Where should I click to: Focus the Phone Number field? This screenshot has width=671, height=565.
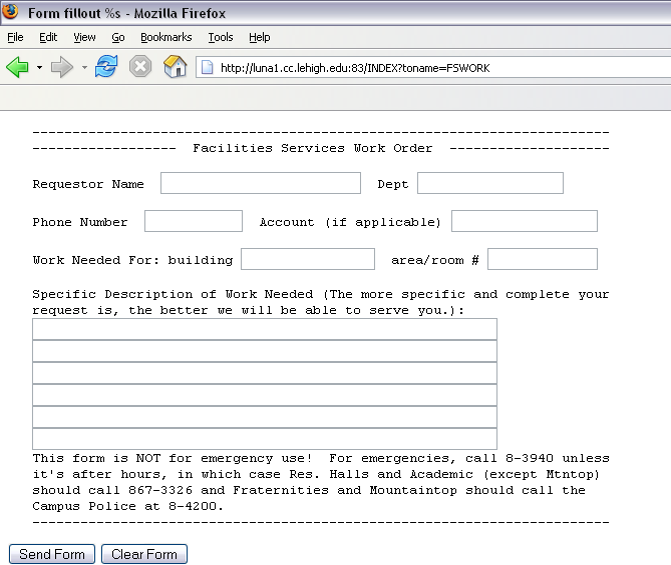(x=193, y=221)
